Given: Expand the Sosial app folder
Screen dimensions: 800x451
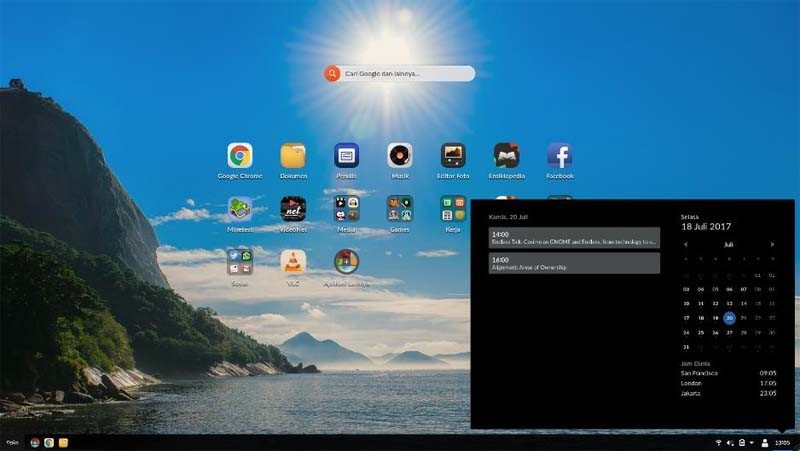Looking at the screenshot, I should (x=239, y=262).
